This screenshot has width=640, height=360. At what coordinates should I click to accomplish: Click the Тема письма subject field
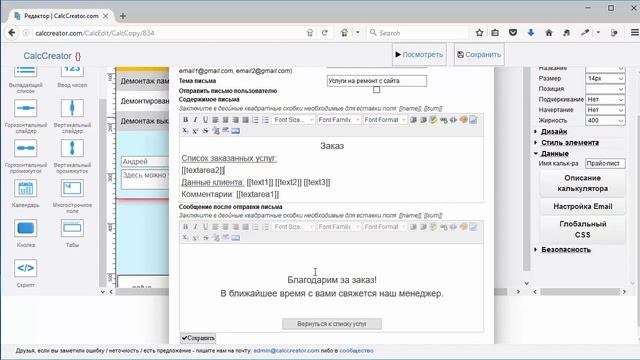376,81
